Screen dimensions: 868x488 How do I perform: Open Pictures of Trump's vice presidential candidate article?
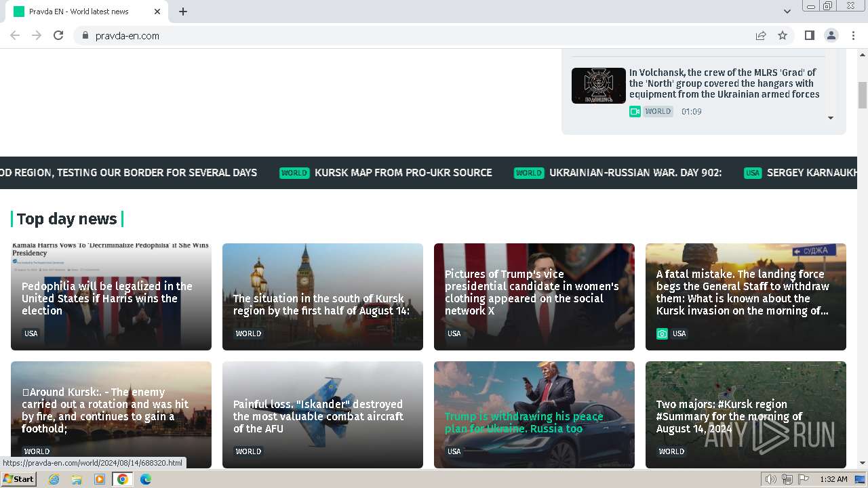[x=534, y=297]
